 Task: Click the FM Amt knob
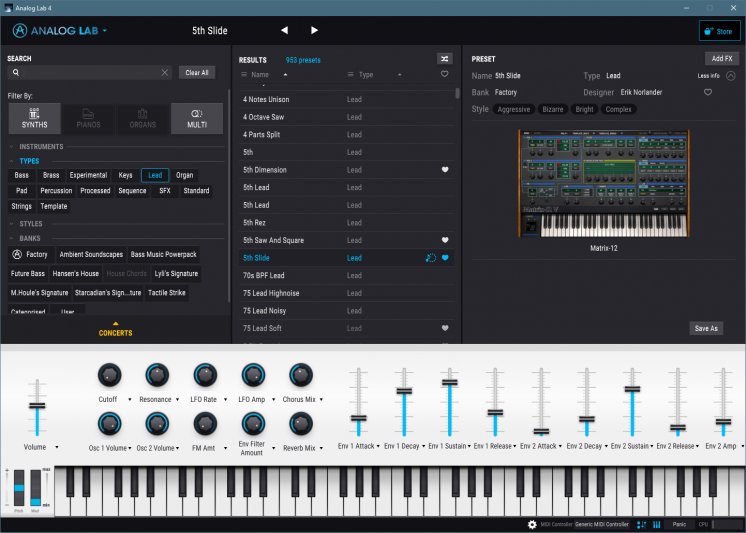point(205,424)
